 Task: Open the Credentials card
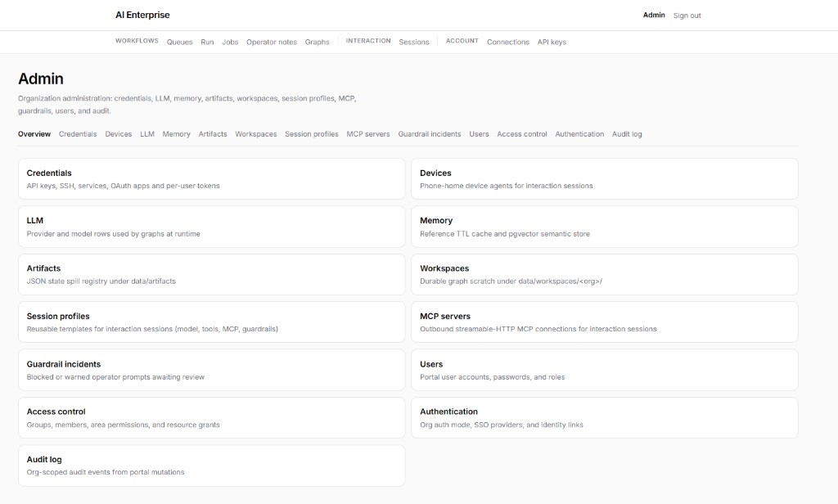(212, 179)
